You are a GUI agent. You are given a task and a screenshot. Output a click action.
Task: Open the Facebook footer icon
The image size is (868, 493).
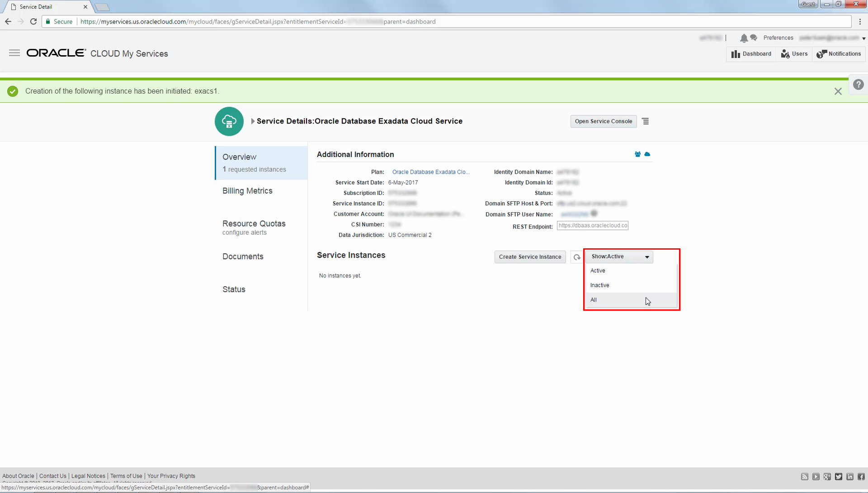[861, 477]
